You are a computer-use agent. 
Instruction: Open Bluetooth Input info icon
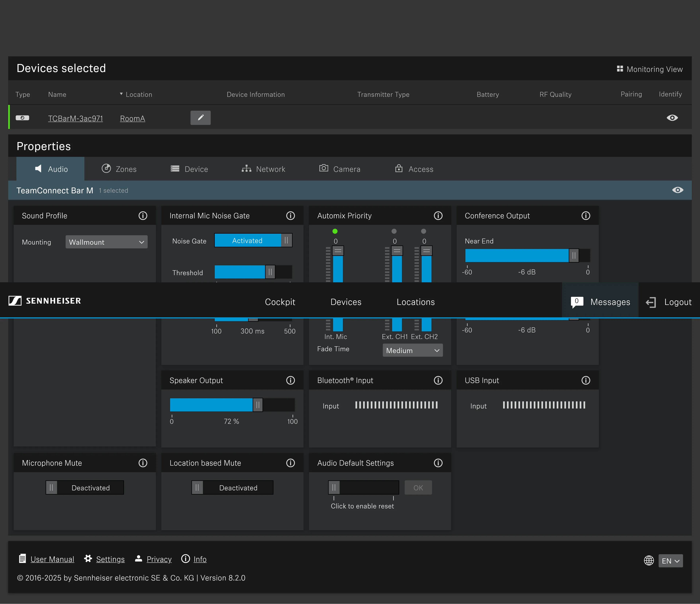pyautogui.click(x=438, y=380)
